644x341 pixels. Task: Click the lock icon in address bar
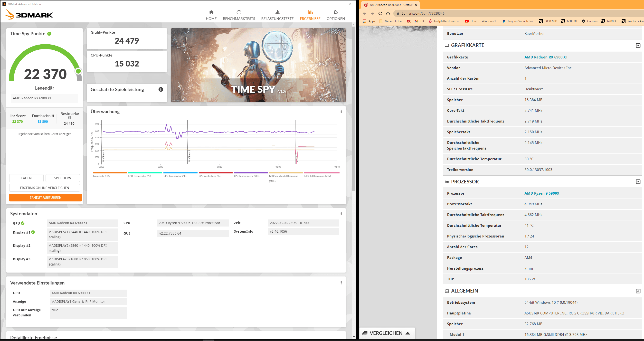[x=398, y=13]
